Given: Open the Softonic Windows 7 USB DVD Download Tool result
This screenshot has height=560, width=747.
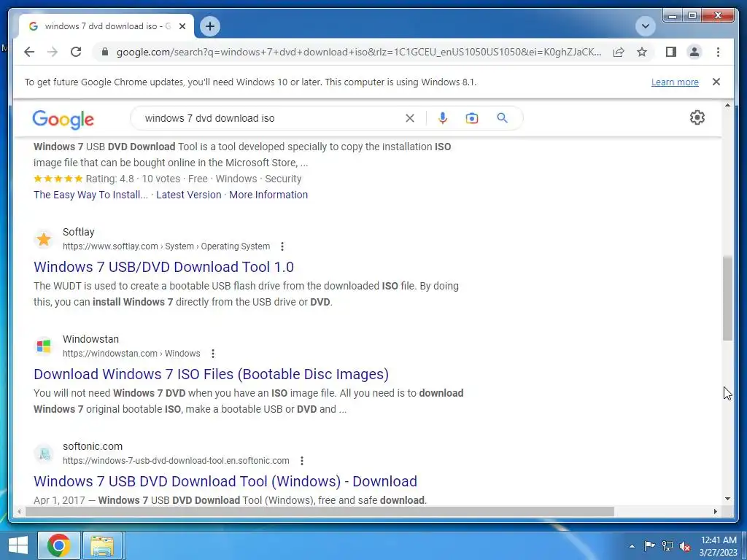Looking at the screenshot, I should point(225,481).
